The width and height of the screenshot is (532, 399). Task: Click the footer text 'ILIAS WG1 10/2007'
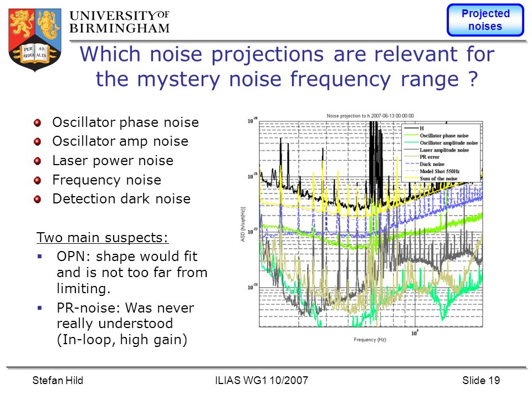click(x=262, y=380)
